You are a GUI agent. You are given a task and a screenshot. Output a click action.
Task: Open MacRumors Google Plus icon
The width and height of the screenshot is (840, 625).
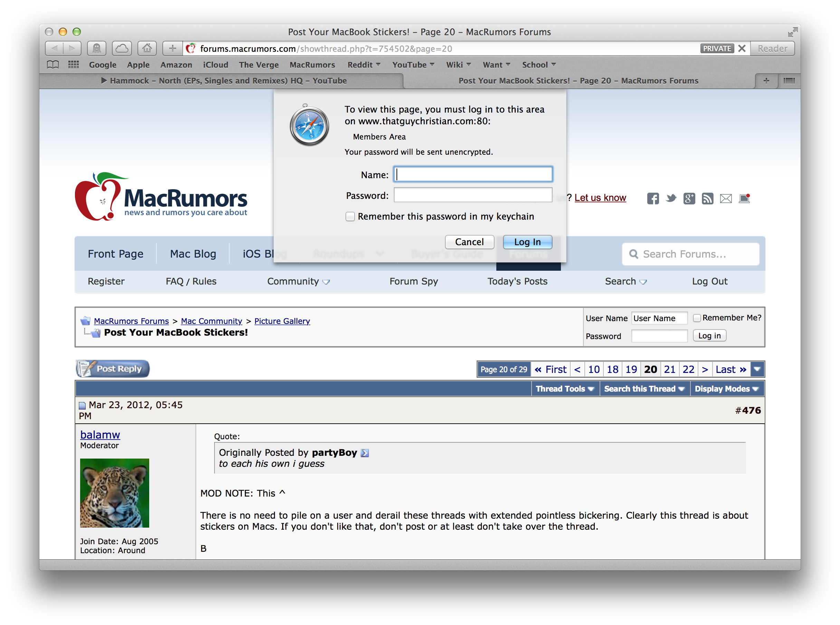(x=689, y=198)
